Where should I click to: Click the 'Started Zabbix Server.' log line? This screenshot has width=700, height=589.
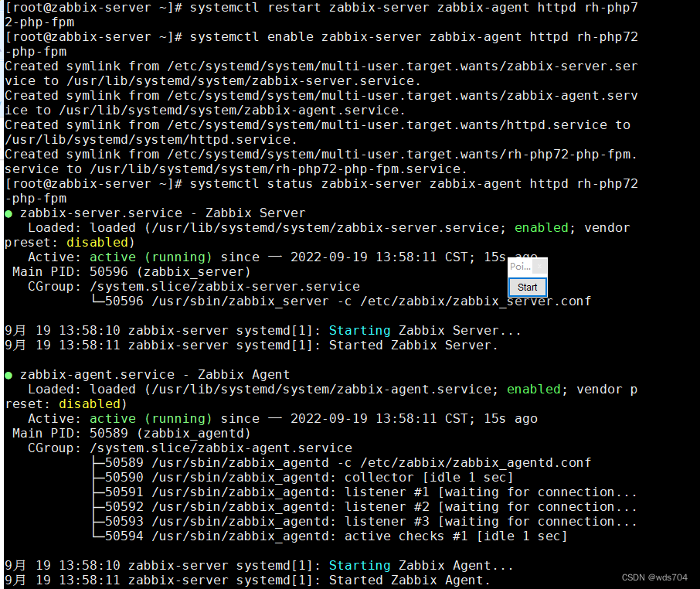click(251, 346)
